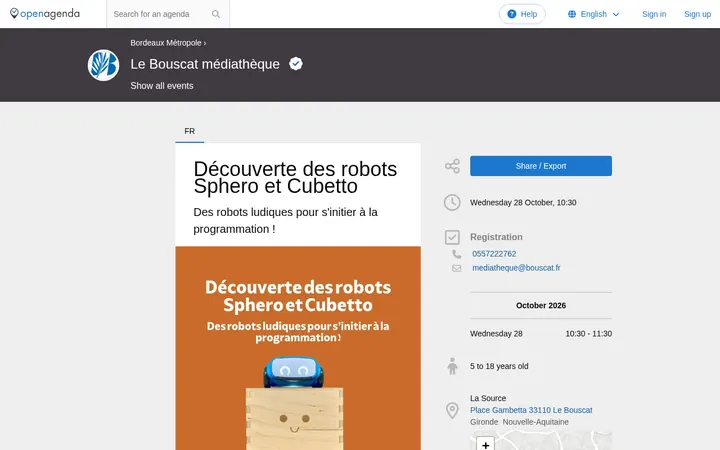Open the OpenAgenda home logo

(45, 14)
